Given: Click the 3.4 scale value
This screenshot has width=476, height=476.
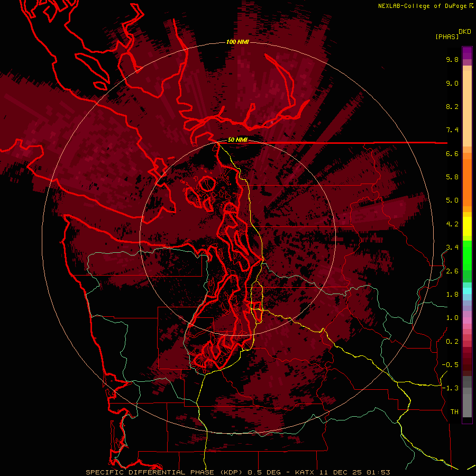Looking at the screenshot, I should click(452, 248).
